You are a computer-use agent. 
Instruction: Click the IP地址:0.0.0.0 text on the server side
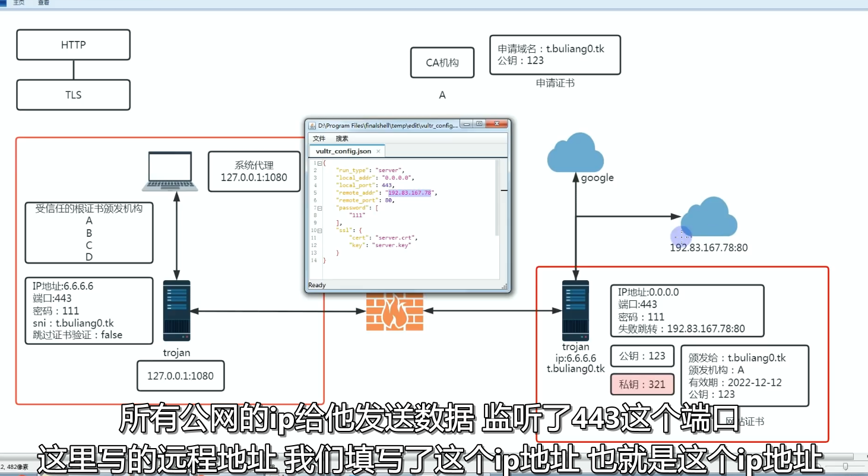pos(648,292)
